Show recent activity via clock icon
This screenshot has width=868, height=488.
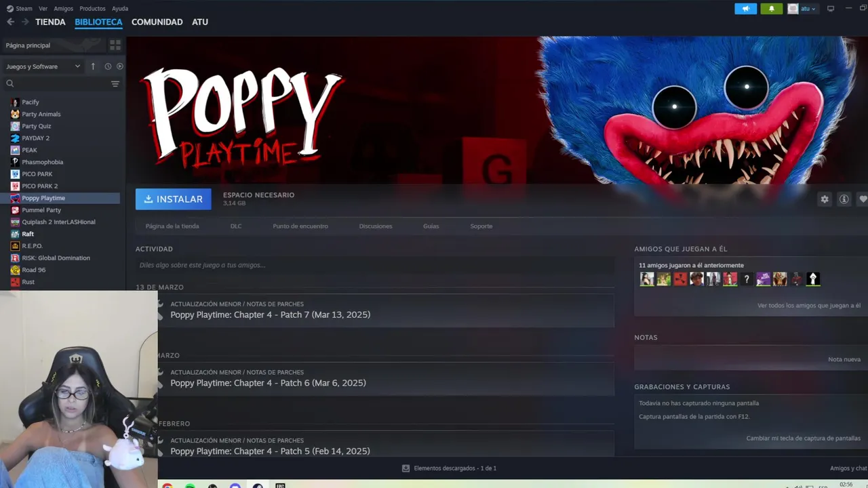click(x=108, y=66)
